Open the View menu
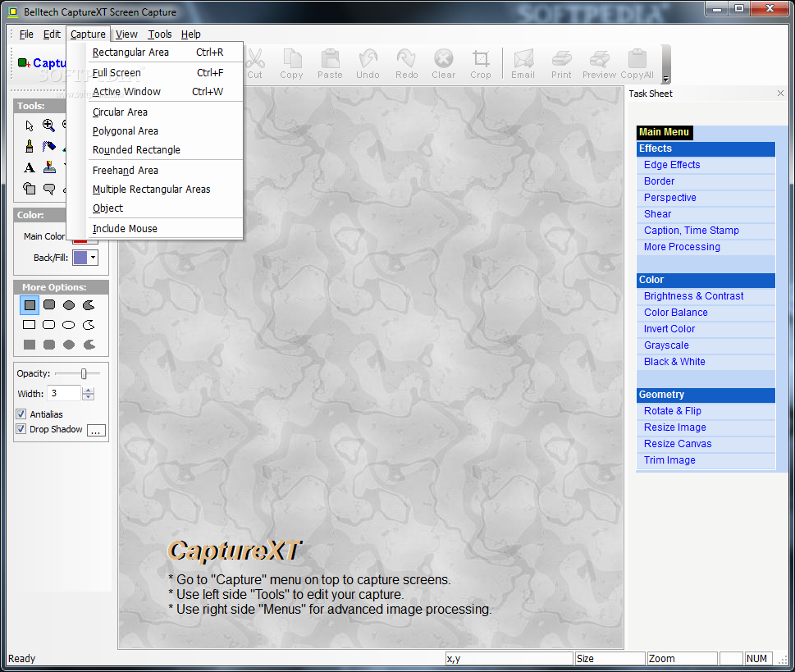Screen dimensions: 795x672 [126, 34]
